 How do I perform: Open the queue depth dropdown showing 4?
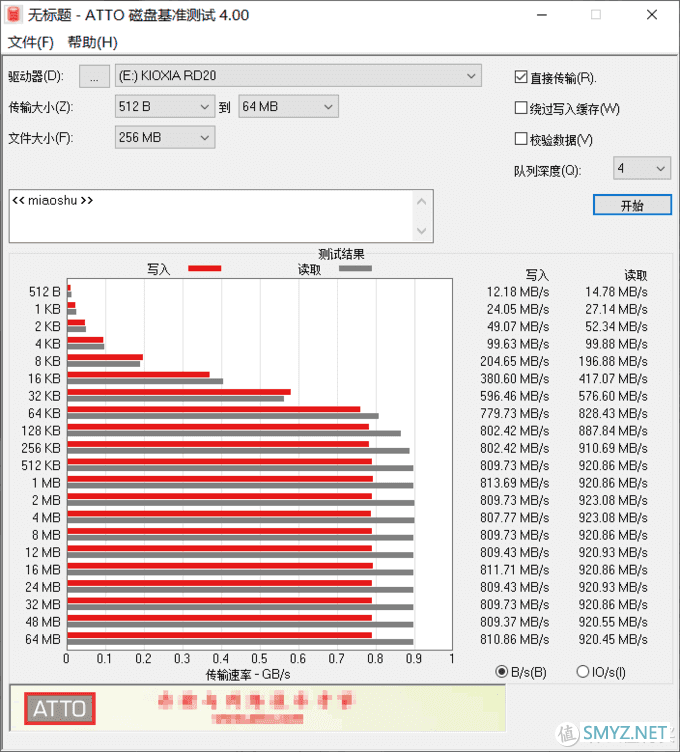[642, 168]
